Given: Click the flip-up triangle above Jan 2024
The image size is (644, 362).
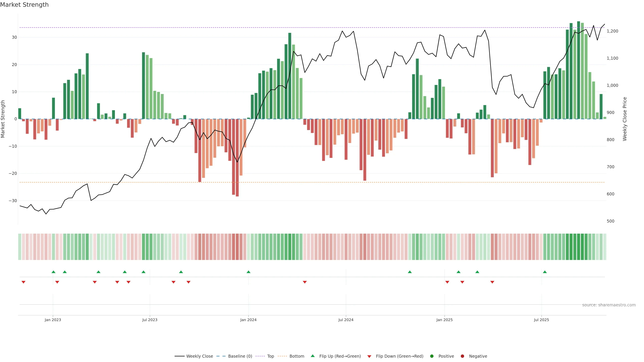Looking at the screenshot, I should [248, 272].
